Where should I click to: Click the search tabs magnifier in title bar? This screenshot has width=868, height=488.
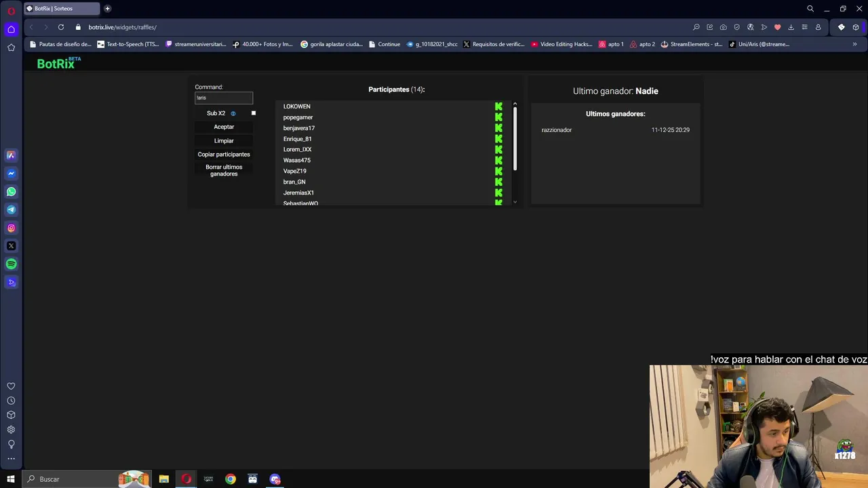tap(810, 9)
